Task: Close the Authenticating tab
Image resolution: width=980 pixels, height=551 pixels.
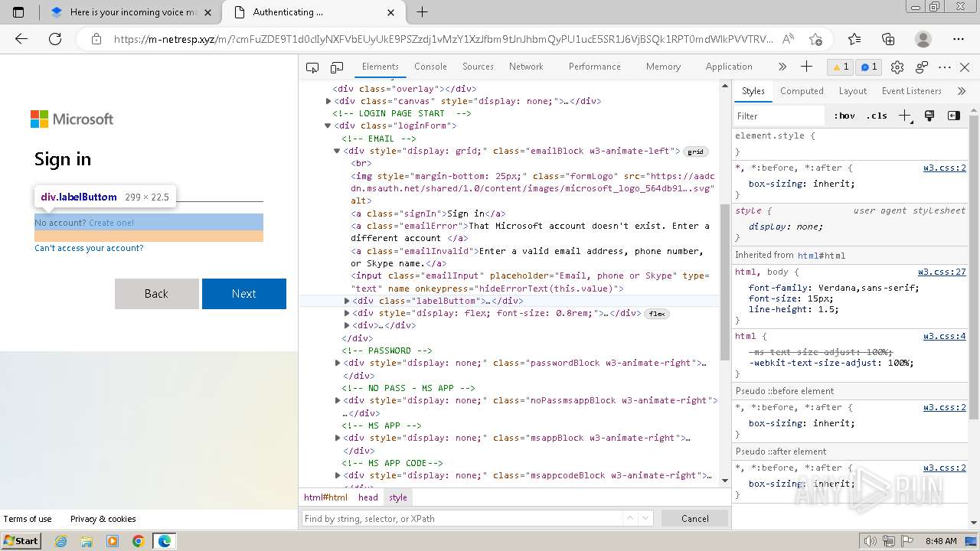Action: pos(391,12)
